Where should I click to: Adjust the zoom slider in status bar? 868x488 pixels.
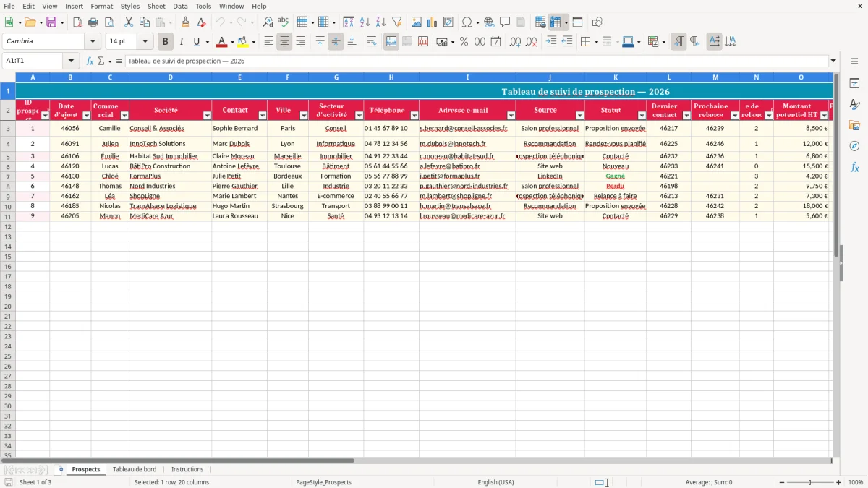click(x=810, y=482)
